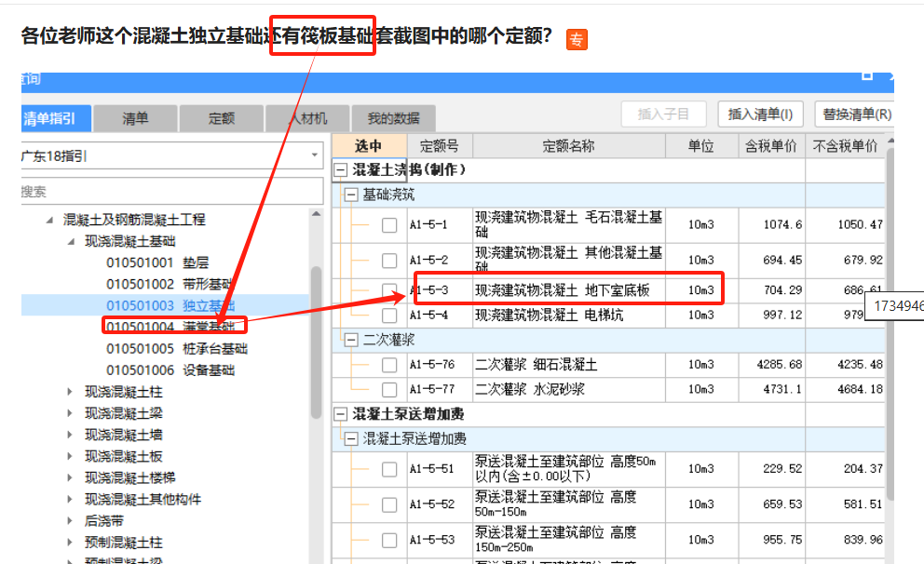Click the 单位 column header
Image resolution: width=924 pixels, height=564 pixels.
coord(701,146)
